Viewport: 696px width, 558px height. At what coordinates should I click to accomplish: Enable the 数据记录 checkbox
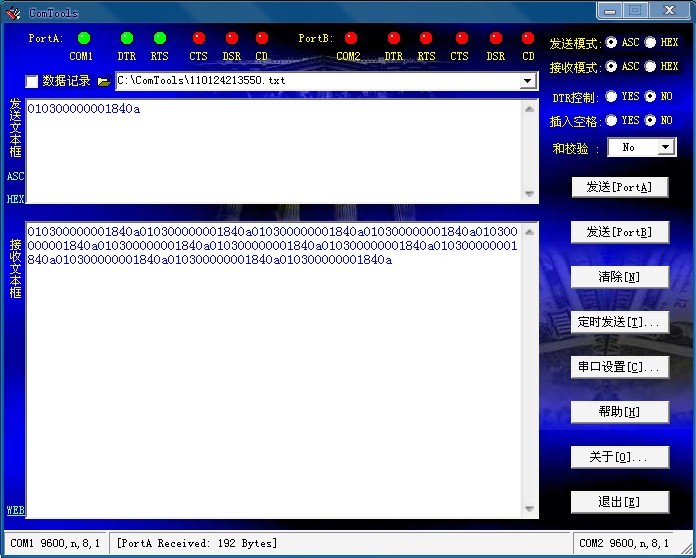click(x=32, y=81)
